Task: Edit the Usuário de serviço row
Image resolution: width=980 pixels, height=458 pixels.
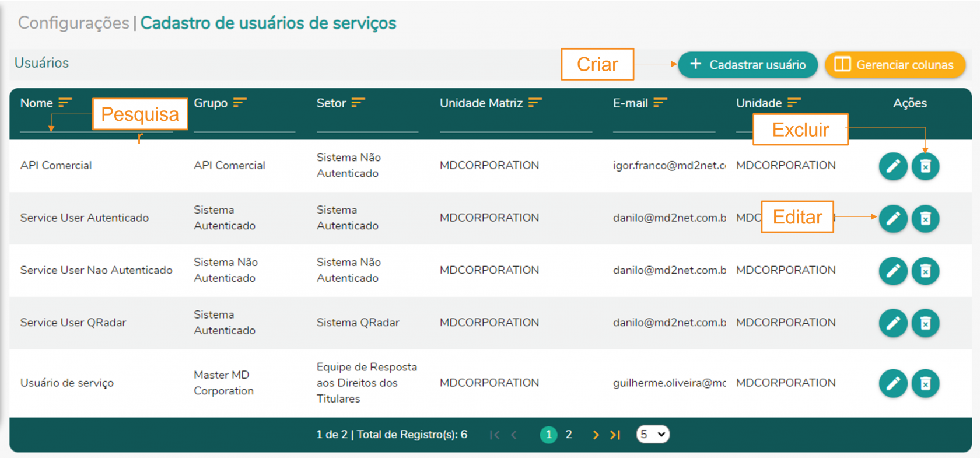Action: click(x=893, y=383)
